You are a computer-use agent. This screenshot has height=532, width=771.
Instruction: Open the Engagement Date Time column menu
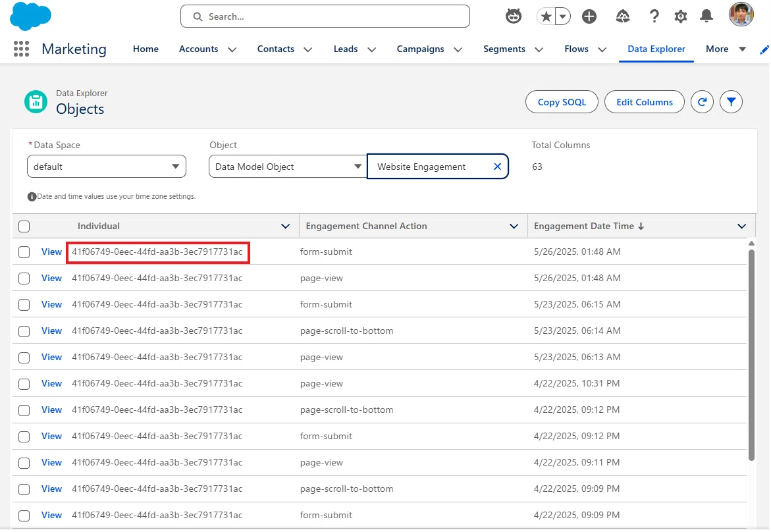(x=741, y=226)
